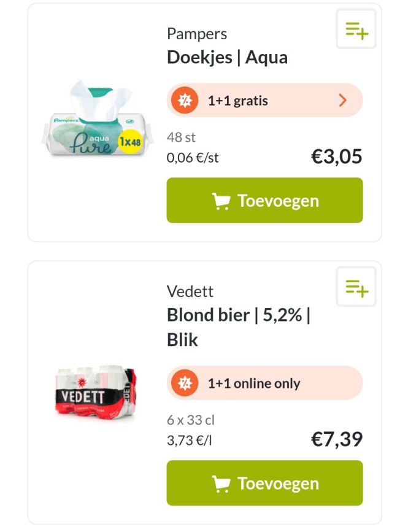Open the 'Doekjes | Aqua' product title
This screenshot has width=408, height=532.
tap(226, 56)
